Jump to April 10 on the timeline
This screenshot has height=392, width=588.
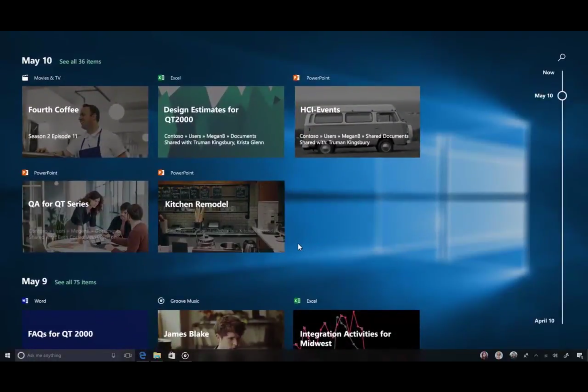click(544, 321)
